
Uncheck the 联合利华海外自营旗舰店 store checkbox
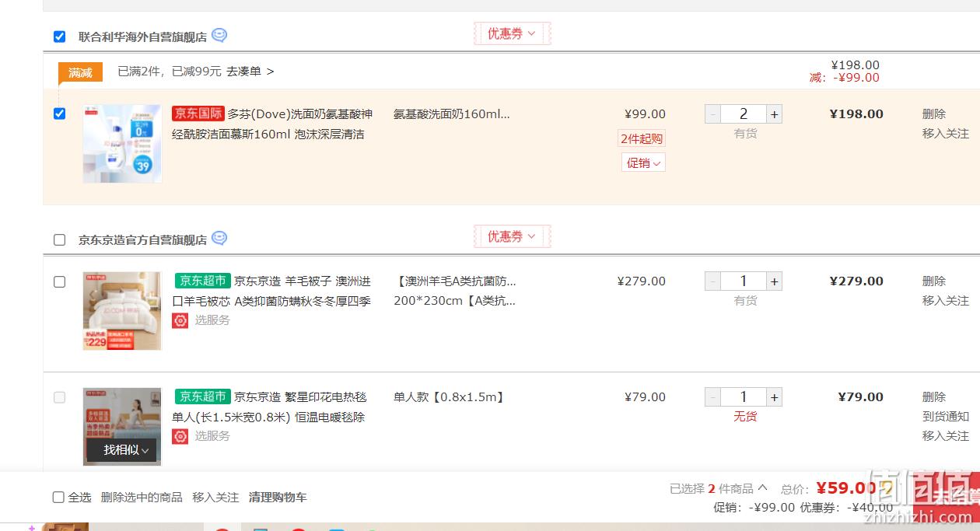click(59, 37)
